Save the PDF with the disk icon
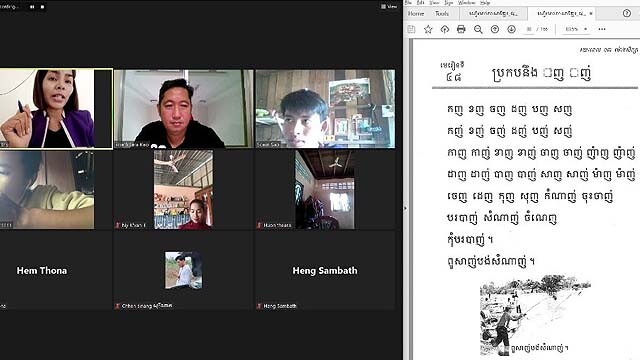The height and width of the screenshot is (360, 640). click(411, 29)
